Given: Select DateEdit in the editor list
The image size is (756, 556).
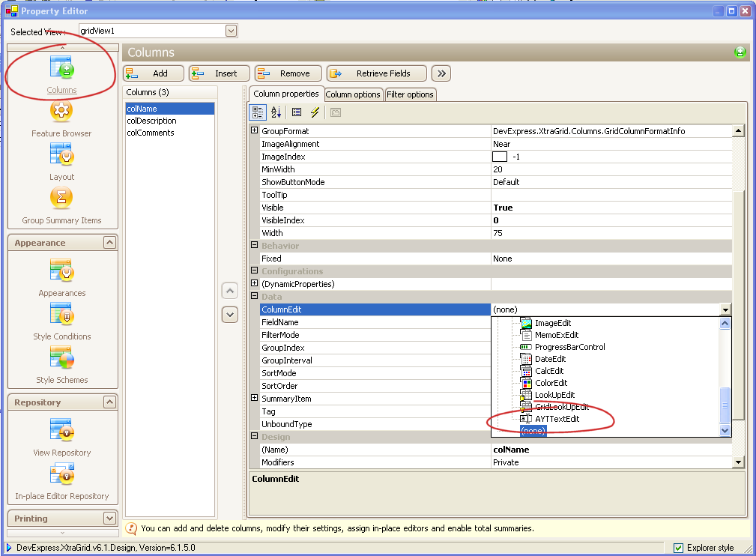Looking at the screenshot, I should click(x=550, y=359).
